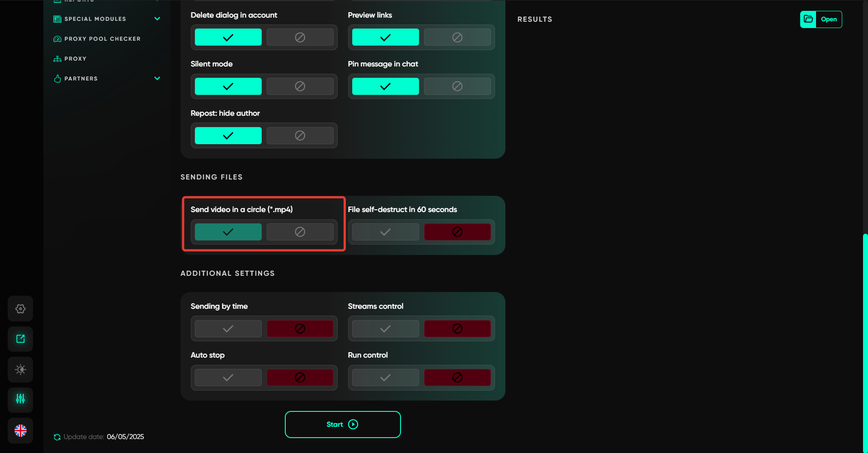Disable Pin message in chat

(457, 86)
